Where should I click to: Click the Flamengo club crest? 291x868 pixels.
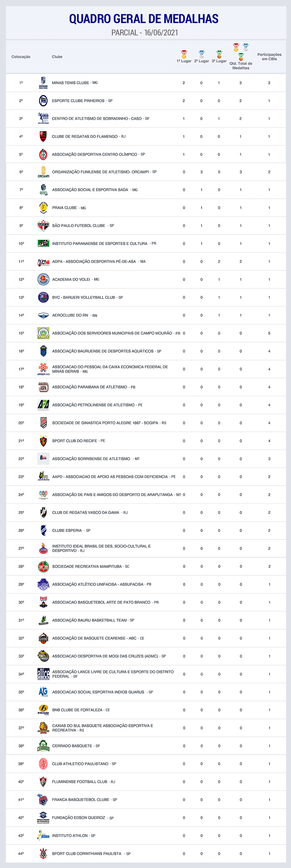coord(43,136)
